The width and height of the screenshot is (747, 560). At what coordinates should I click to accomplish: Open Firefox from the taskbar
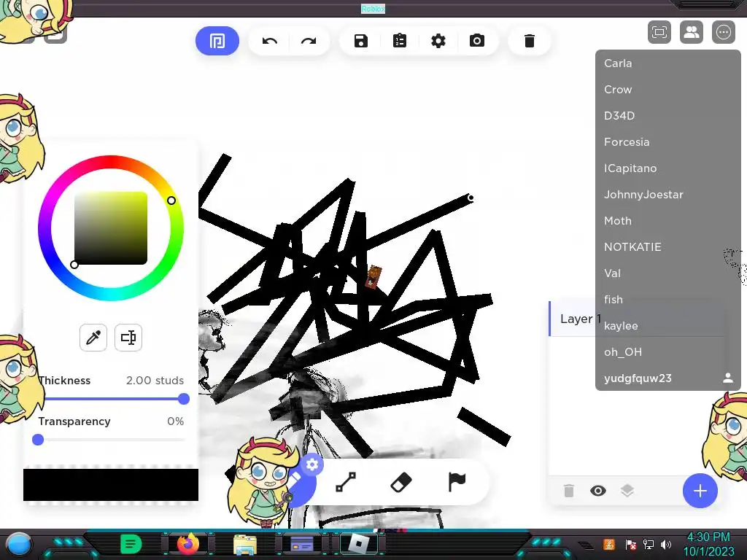click(187, 543)
